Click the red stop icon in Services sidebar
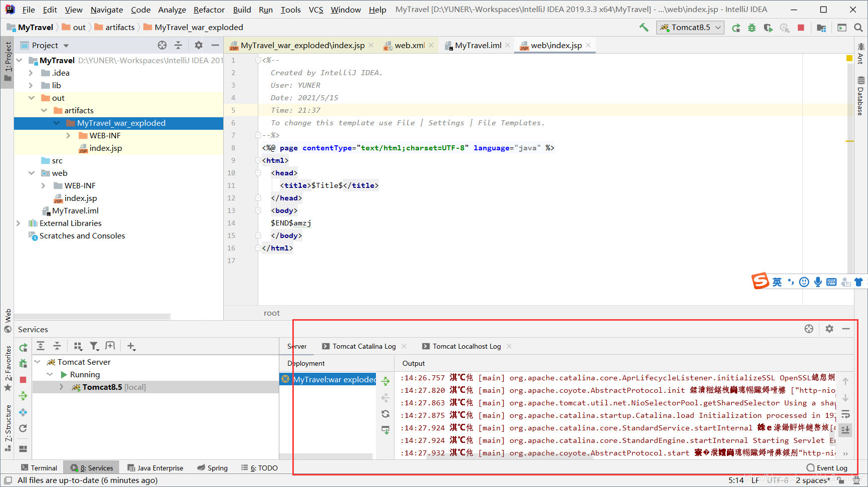The height and width of the screenshot is (487, 868). [x=23, y=380]
